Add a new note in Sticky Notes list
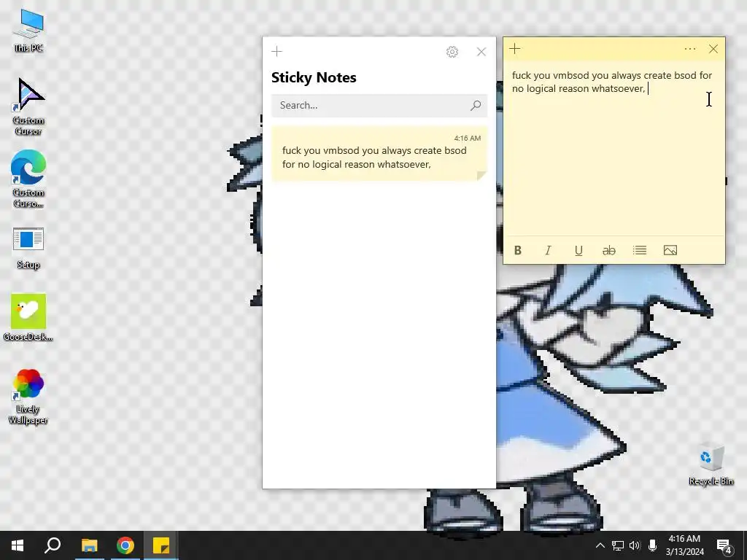747x560 pixels. [276, 52]
